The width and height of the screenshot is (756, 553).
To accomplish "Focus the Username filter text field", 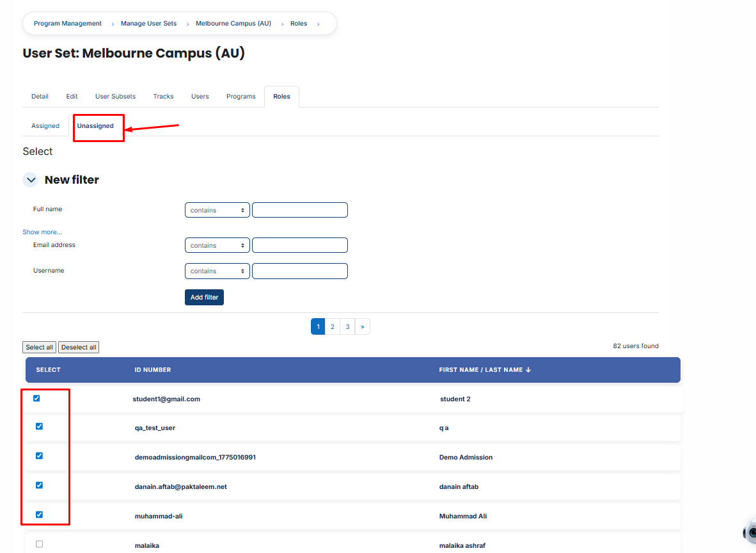I will (300, 271).
